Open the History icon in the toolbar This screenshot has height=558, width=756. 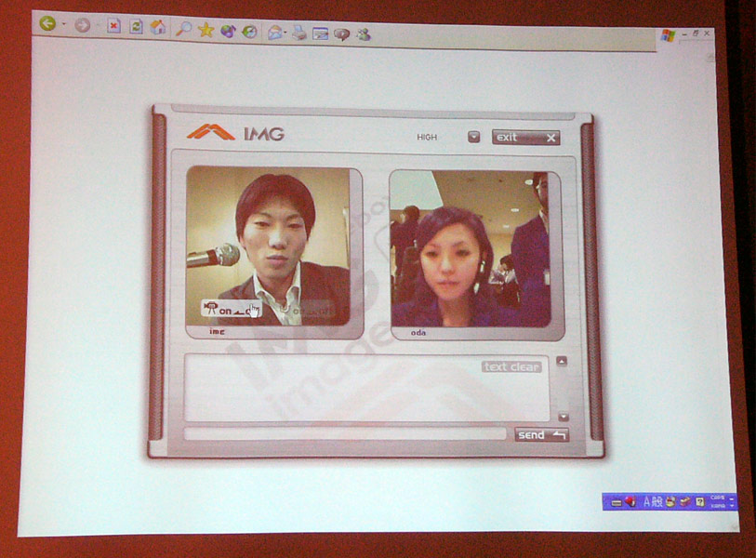click(x=249, y=31)
